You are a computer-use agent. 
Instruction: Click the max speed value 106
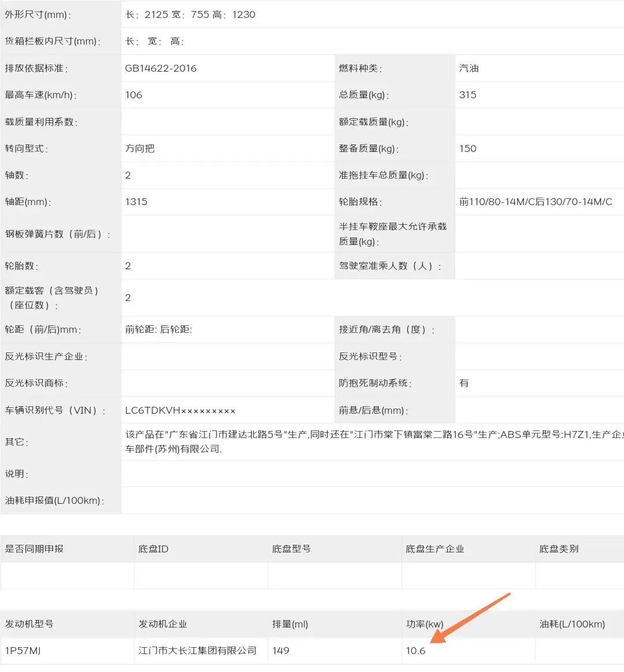coord(133,95)
